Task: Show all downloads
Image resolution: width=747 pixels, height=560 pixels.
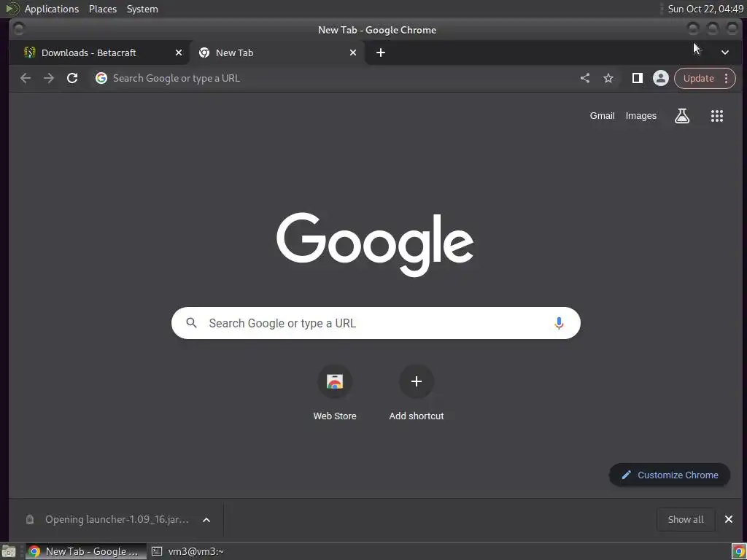Action: coord(686,519)
